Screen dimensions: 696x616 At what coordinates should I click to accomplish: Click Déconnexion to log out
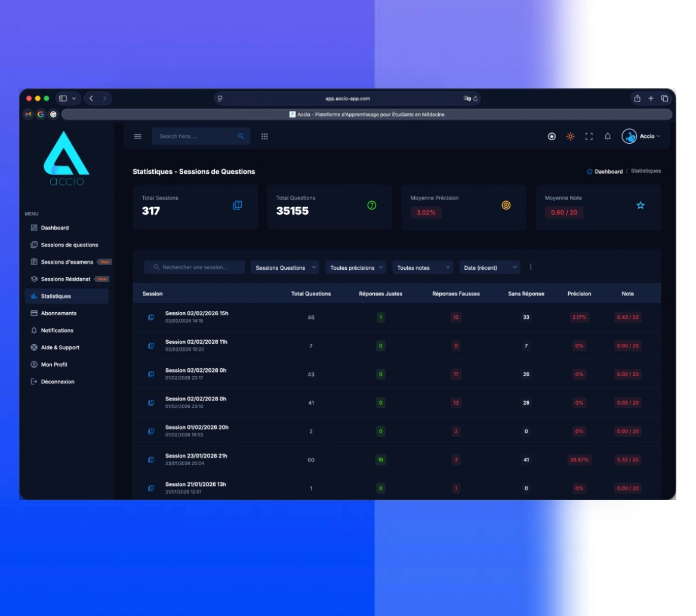click(57, 382)
